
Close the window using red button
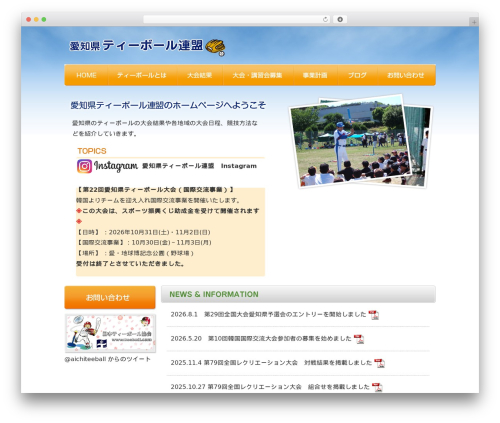(x=29, y=19)
